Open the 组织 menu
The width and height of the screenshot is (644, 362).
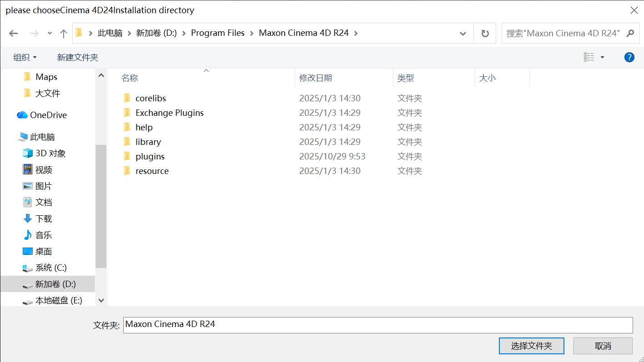(x=25, y=57)
